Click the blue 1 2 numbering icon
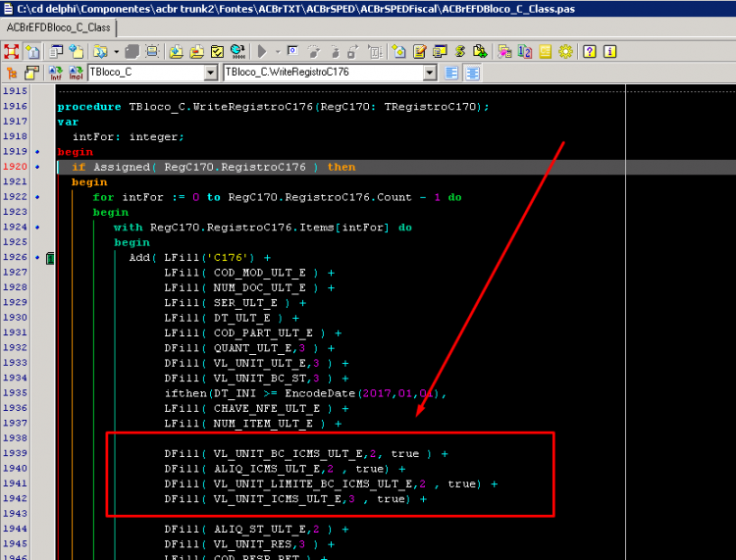Image resolution: width=736 pixels, height=560 pixels. coord(525,52)
